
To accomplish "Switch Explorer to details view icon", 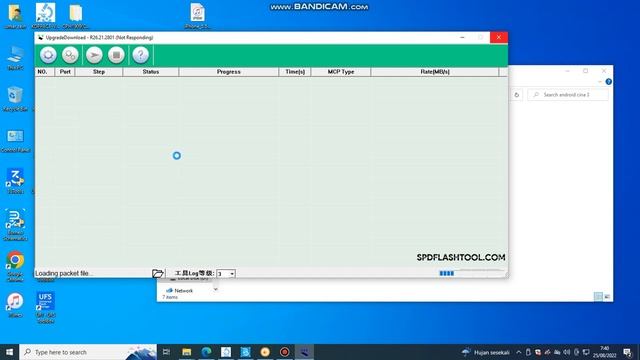I will click(598, 296).
